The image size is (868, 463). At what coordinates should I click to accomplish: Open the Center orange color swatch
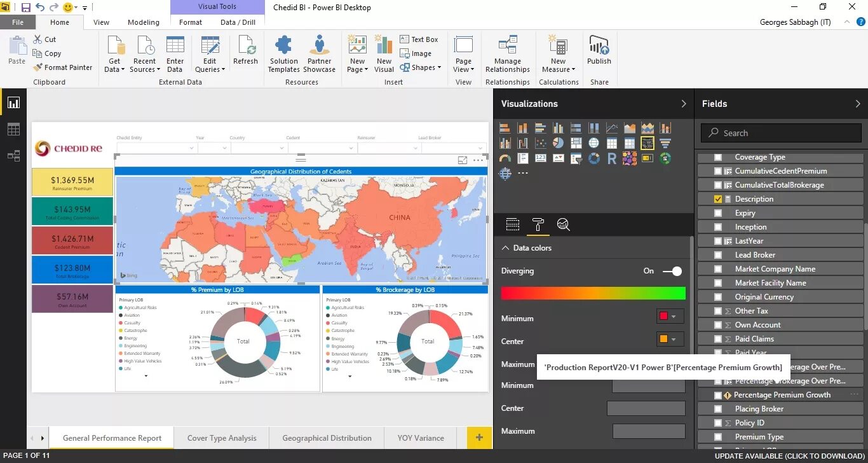pyautogui.click(x=670, y=339)
